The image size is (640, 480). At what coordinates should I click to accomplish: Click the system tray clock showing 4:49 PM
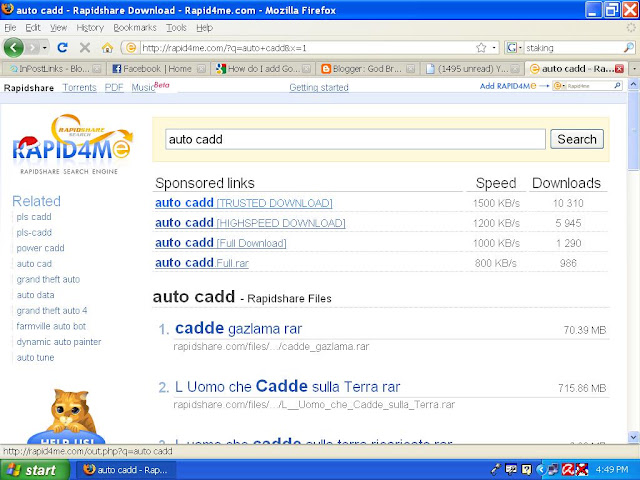[x=612, y=470]
